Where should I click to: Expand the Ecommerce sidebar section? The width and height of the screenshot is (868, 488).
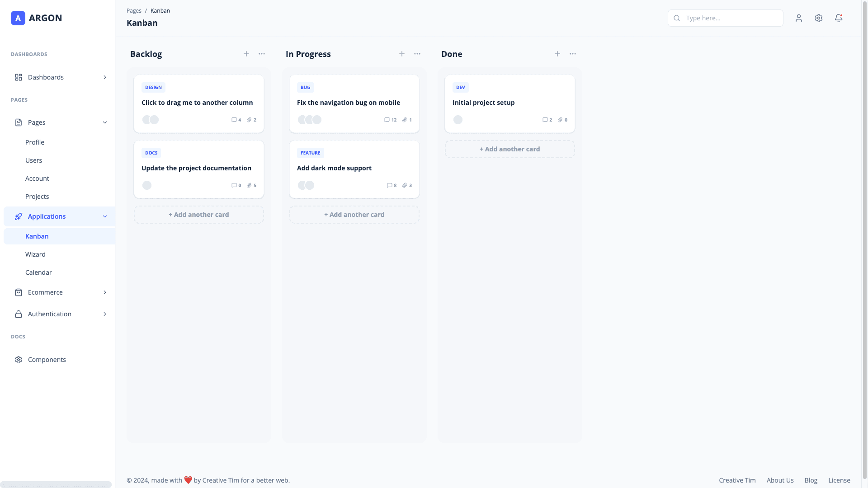[x=105, y=292]
